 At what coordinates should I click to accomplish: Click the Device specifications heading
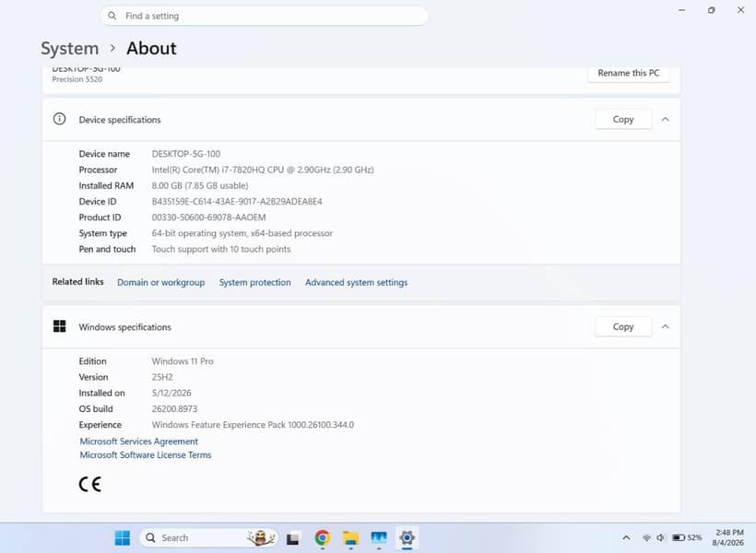point(120,120)
